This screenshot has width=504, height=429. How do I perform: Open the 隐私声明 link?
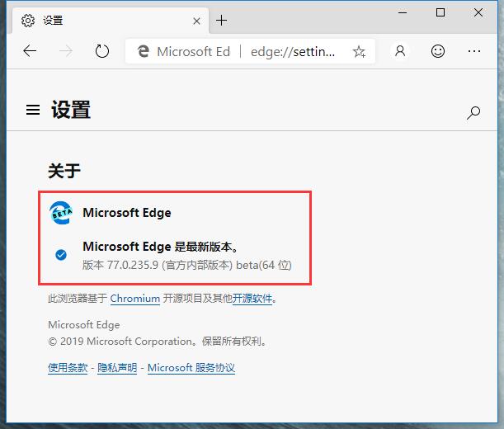tap(117, 368)
